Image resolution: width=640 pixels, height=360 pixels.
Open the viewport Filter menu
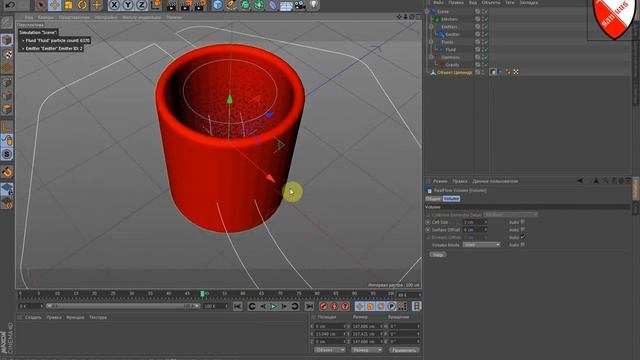coord(142,18)
